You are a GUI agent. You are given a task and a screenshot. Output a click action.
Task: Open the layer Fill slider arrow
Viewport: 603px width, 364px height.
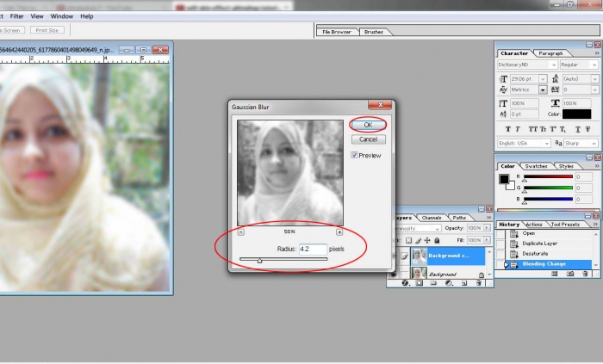click(487, 240)
